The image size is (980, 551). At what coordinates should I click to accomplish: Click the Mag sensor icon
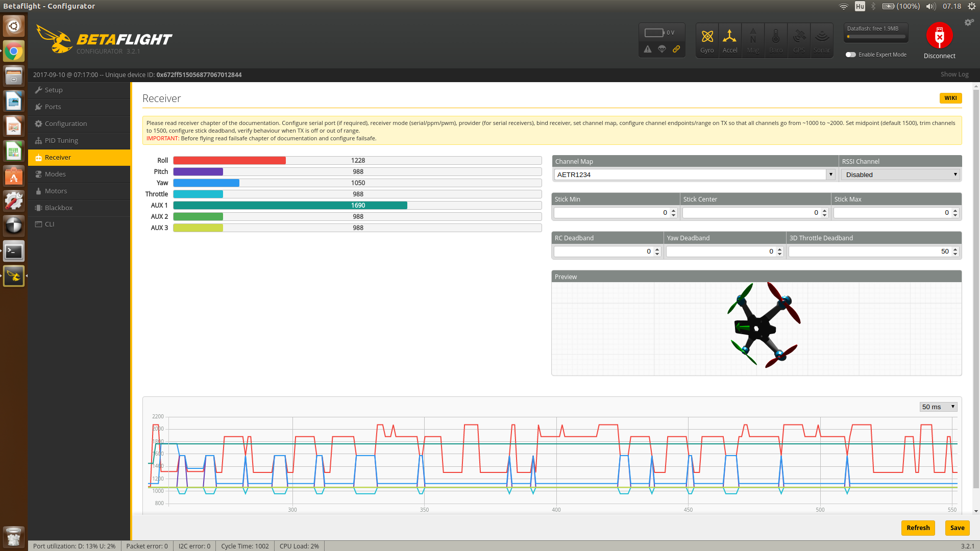pyautogui.click(x=753, y=40)
